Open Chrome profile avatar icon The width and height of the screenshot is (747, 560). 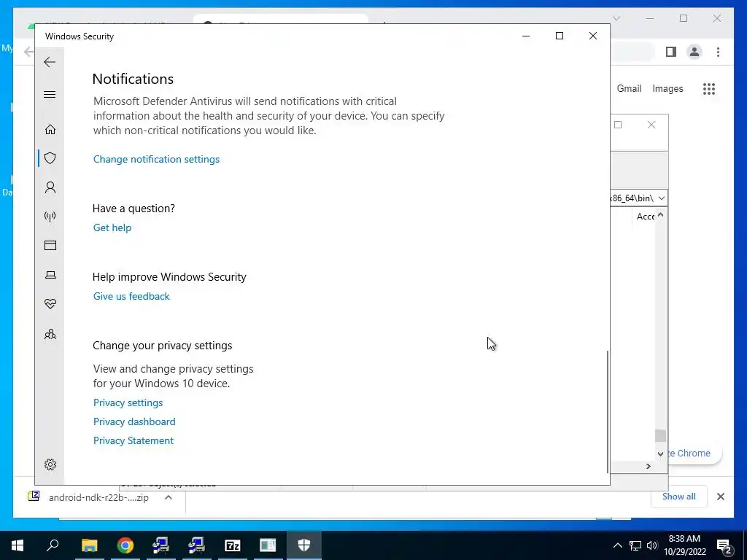click(x=694, y=52)
